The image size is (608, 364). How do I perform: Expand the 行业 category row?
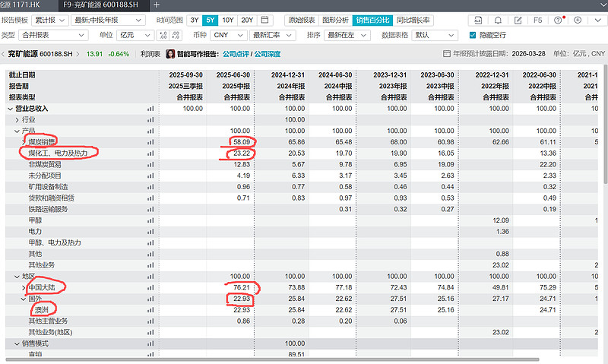click(x=17, y=120)
